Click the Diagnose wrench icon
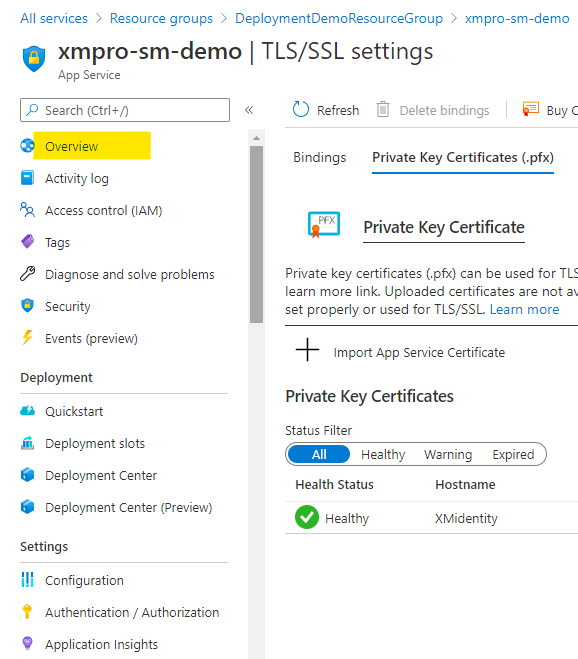Image resolution: width=578 pixels, height=659 pixels. pyautogui.click(x=27, y=274)
